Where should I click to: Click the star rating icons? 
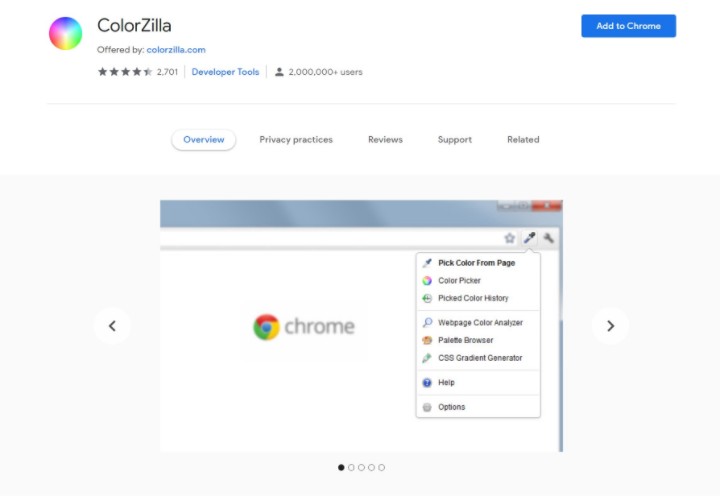tap(124, 72)
